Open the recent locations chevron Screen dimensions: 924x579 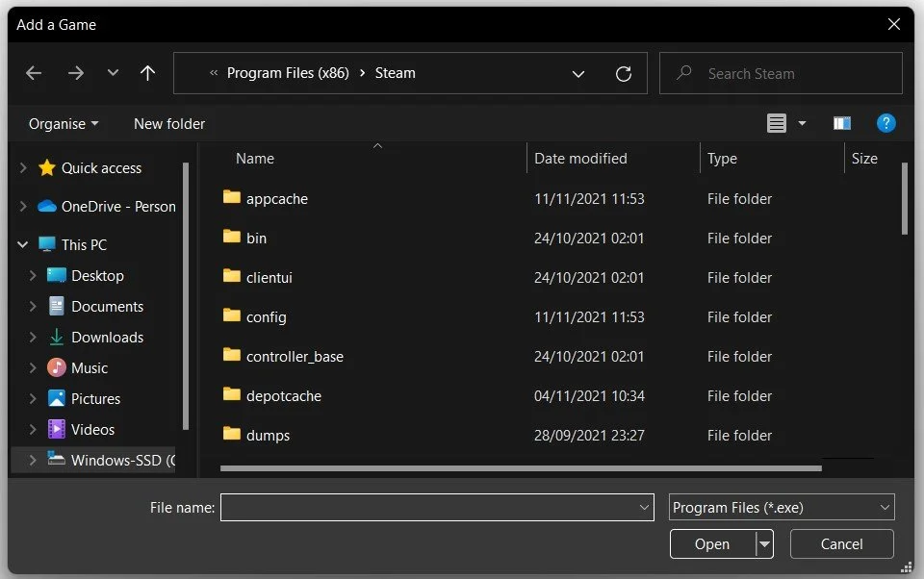[x=113, y=73]
